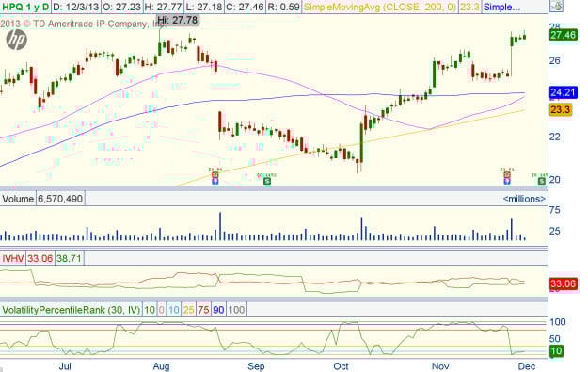Screen dimensions: 588x372
Task: Click the 75 level on volume axis
Action: (555, 210)
